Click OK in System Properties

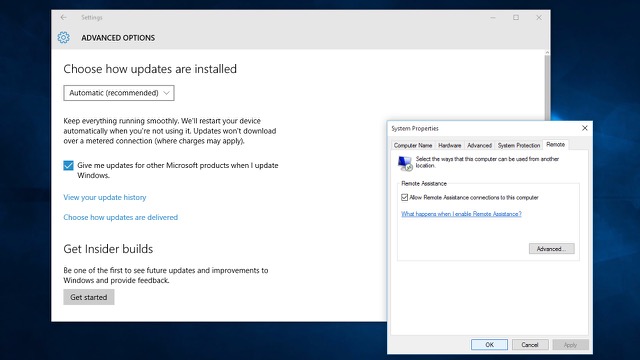point(489,344)
